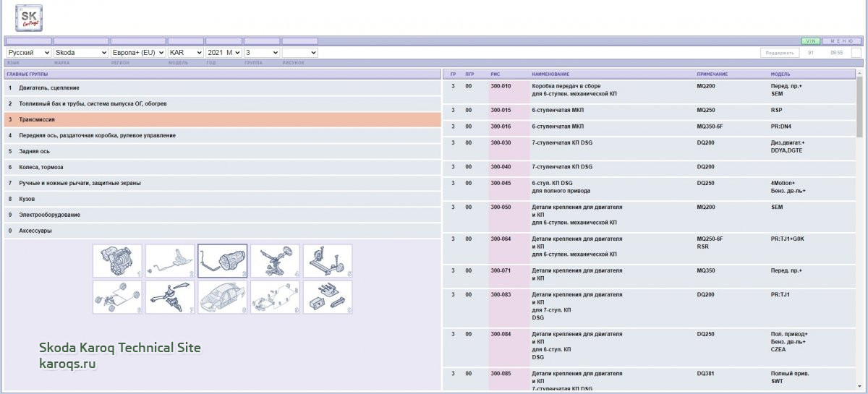Viewport: 868px width, 394px height.
Task: Click the ГЛАВНЫЕ ГРУППЫ panel header
Action: 223,74
